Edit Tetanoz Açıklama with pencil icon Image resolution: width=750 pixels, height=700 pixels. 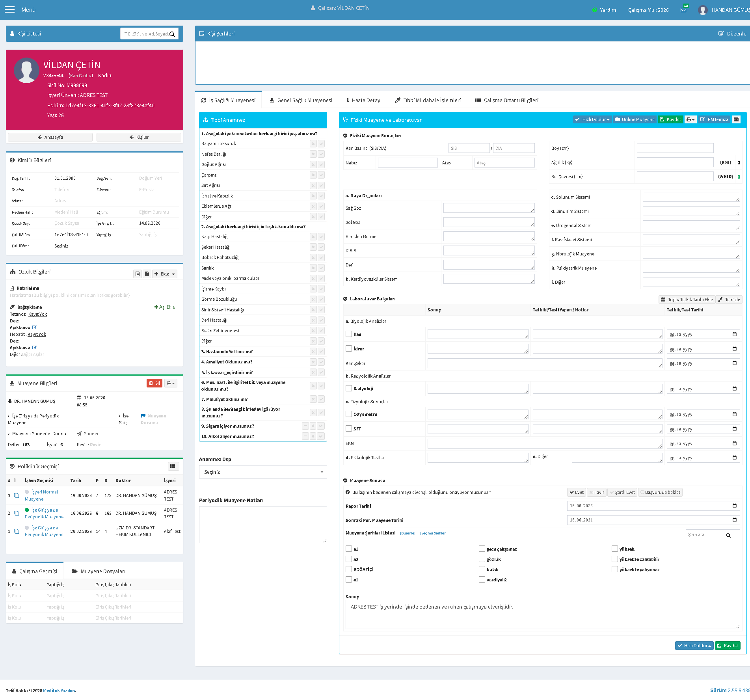click(x=35, y=328)
